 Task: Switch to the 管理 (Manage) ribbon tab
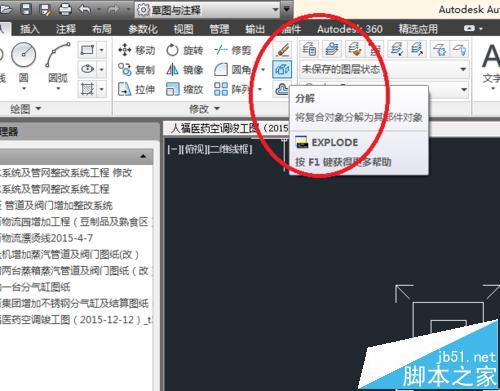coord(219,29)
